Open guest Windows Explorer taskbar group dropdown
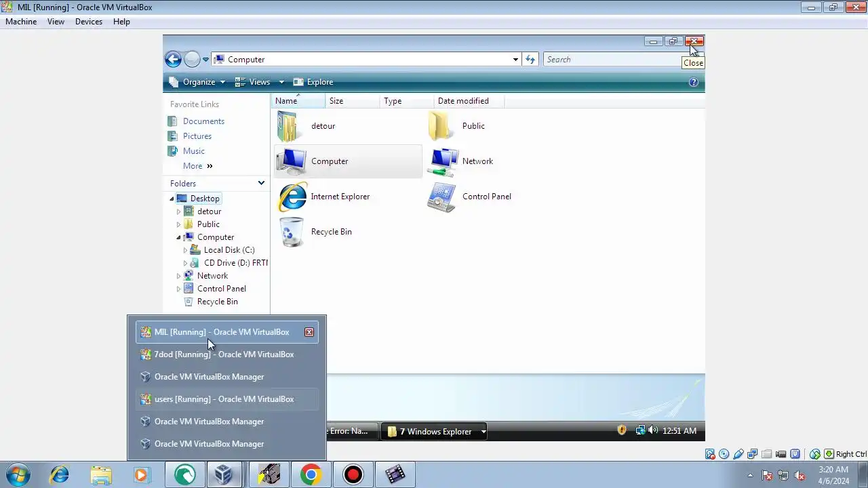The image size is (868, 488). coord(484,432)
